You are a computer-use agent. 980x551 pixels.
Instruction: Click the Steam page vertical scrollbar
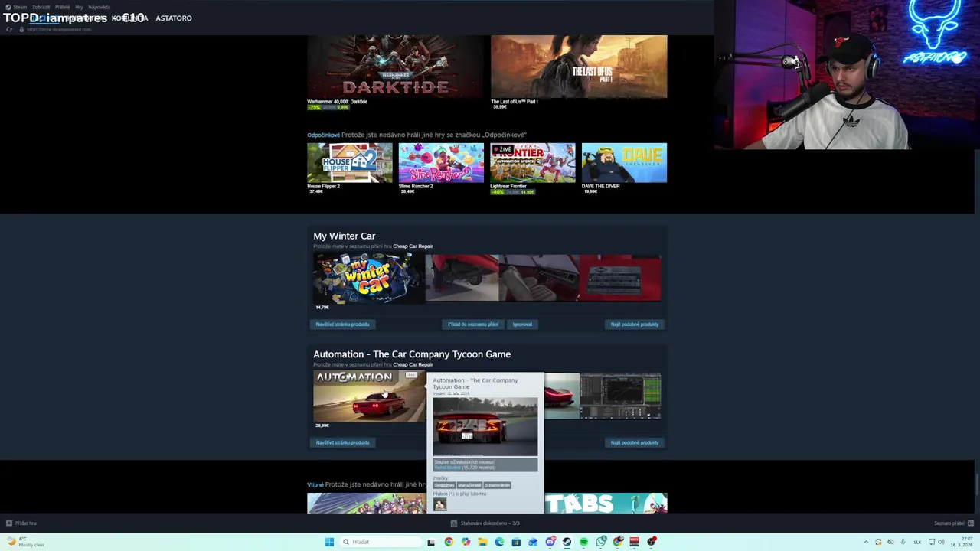coord(977,485)
